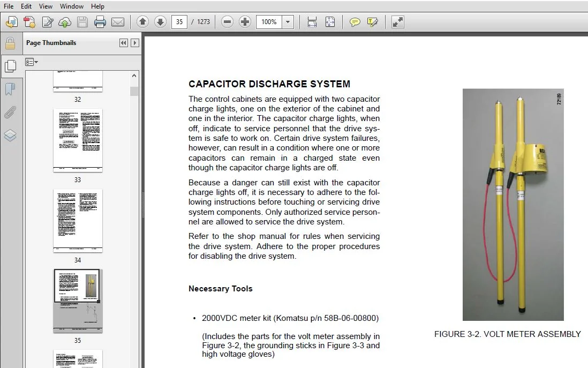
Task: Click the zoom out minus button
Action: click(x=227, y=22)
